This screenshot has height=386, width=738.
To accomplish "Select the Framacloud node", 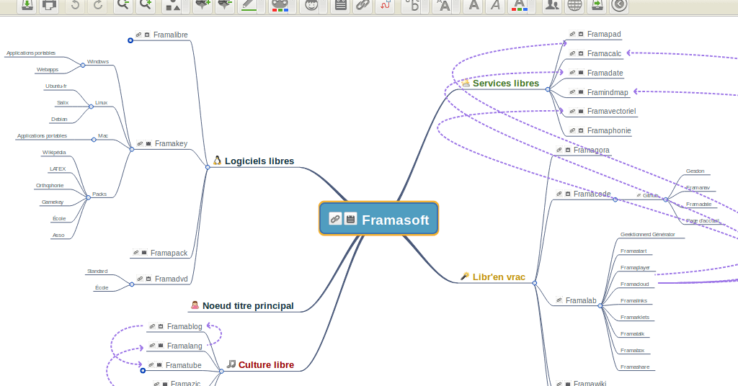I will pyautogui.click(x=634, y=284).
